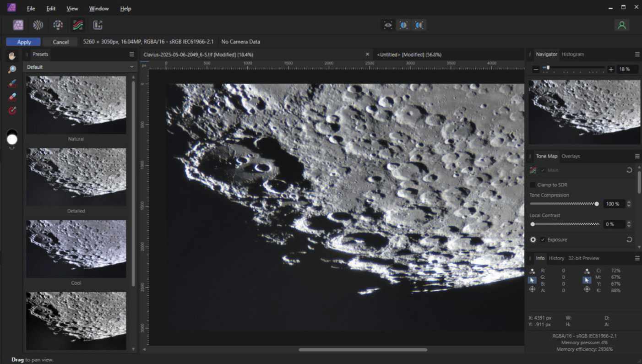Click the navigator zoom in plus button
Image resolution: width=642 pixels, height=364 pixels.
coord(611,69)
